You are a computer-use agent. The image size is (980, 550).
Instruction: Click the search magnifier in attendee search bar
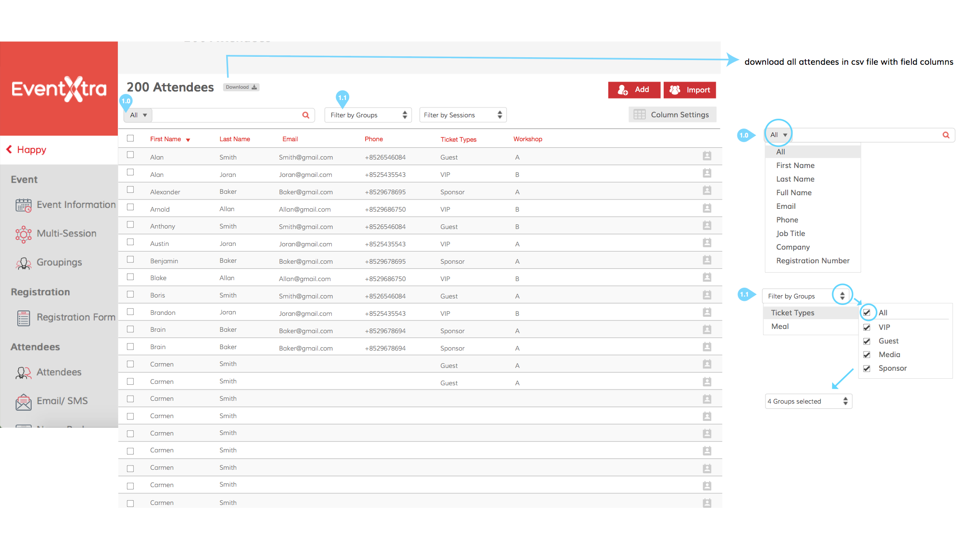click(306, 115)
